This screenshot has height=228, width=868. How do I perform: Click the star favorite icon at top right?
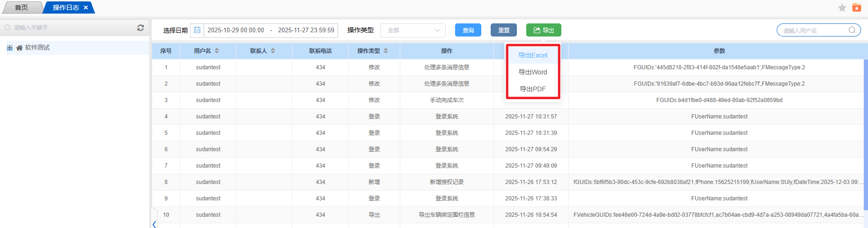pos(842,7)
